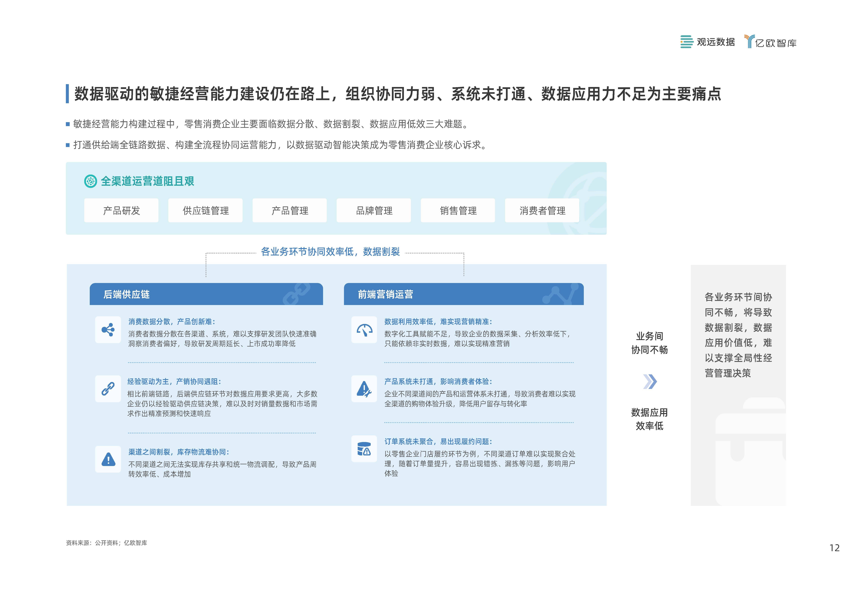Select the 产品管理 box
This screenshot has width=868, height=590.
coord(289,210)
